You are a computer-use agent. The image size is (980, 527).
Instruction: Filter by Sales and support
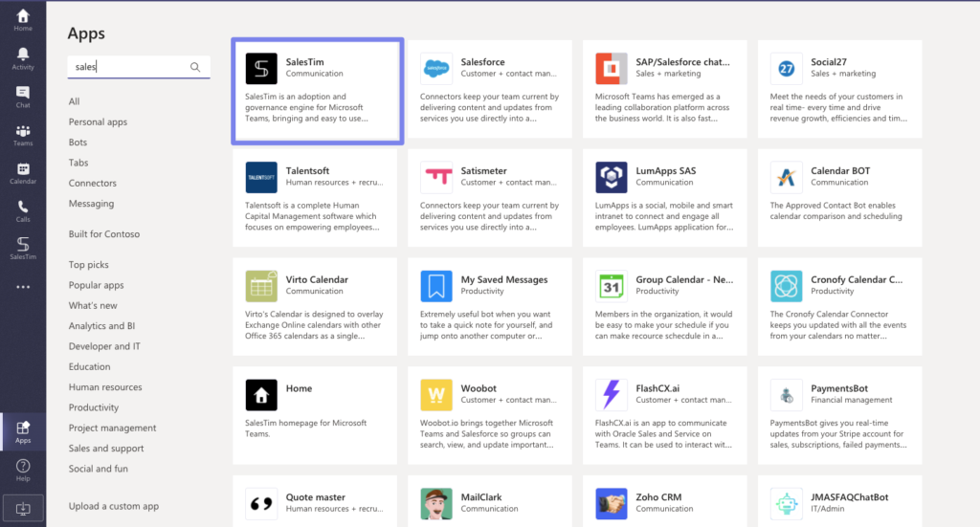tap(105, 449)
